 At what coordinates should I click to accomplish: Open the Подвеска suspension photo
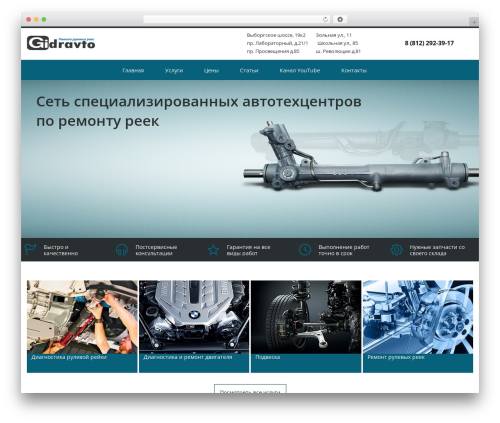(306, 317)
